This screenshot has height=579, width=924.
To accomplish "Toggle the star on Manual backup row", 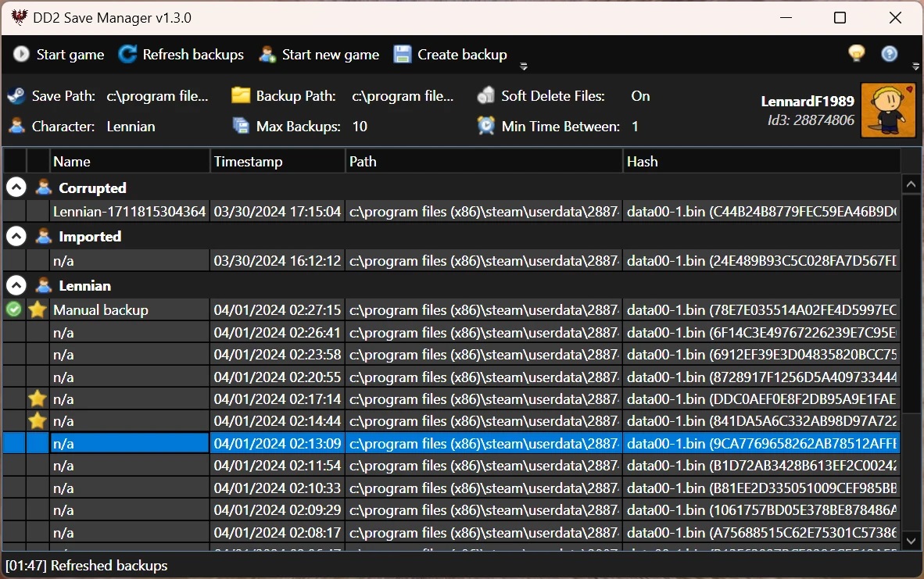I will 38,310.
